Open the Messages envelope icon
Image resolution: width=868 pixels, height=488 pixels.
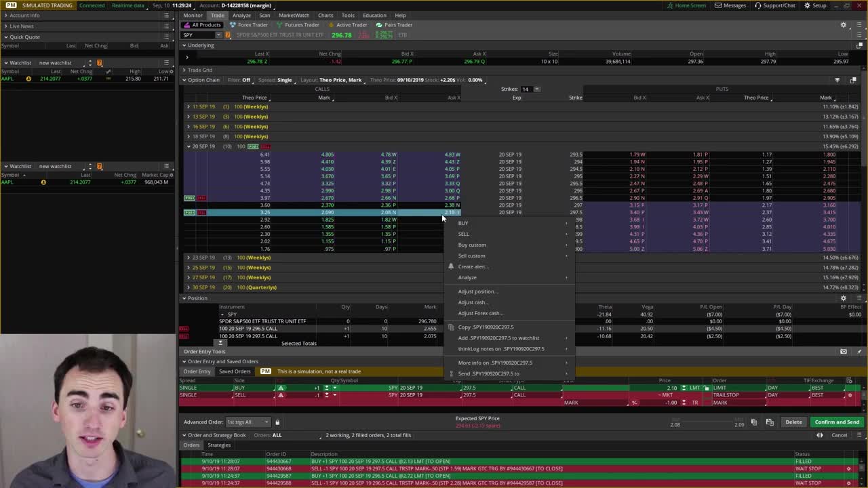point(718,5)
